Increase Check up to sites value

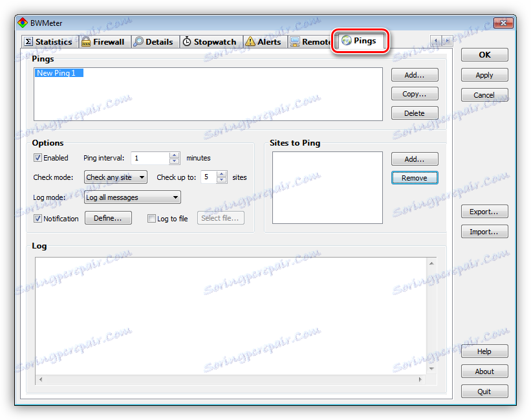(221, 174)
